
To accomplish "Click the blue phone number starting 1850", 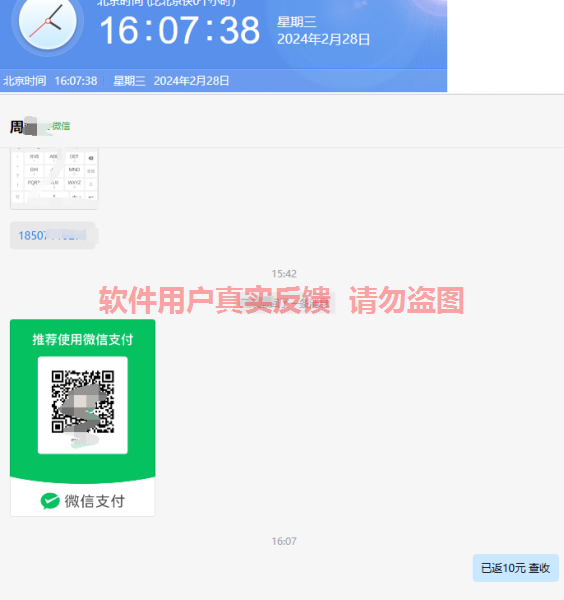I will (x=52, y=235).
